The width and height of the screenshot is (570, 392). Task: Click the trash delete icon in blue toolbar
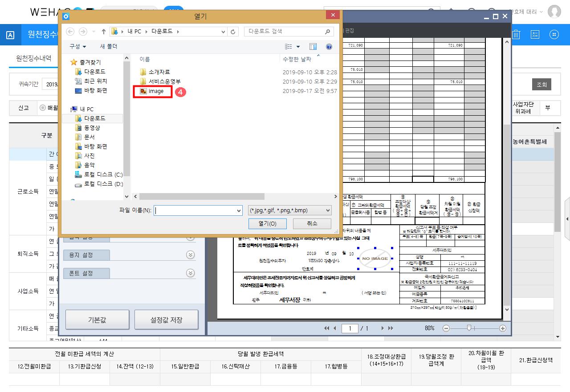[x=517, y=35]
